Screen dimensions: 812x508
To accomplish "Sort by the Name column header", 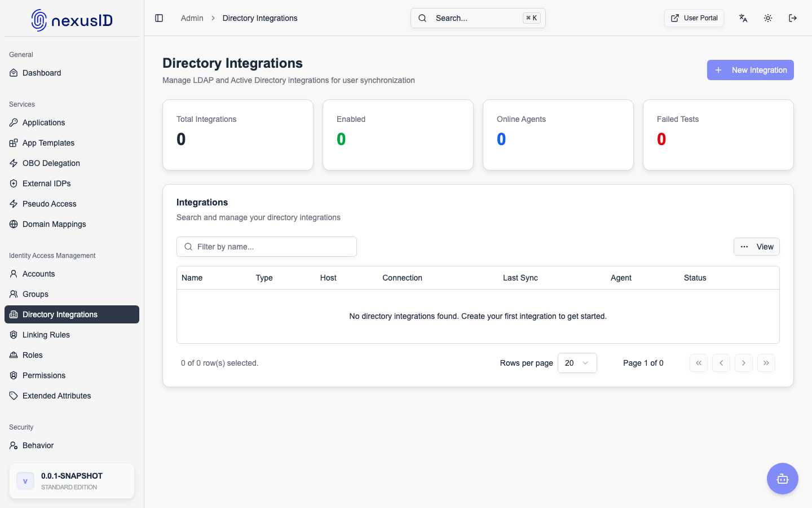I will [x=192, y=278].
